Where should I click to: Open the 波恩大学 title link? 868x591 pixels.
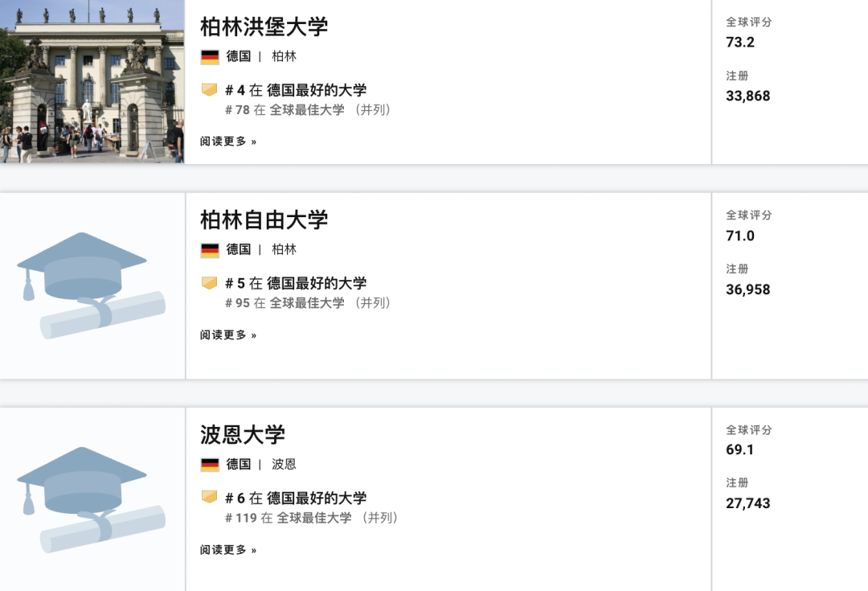pos(242,435)
